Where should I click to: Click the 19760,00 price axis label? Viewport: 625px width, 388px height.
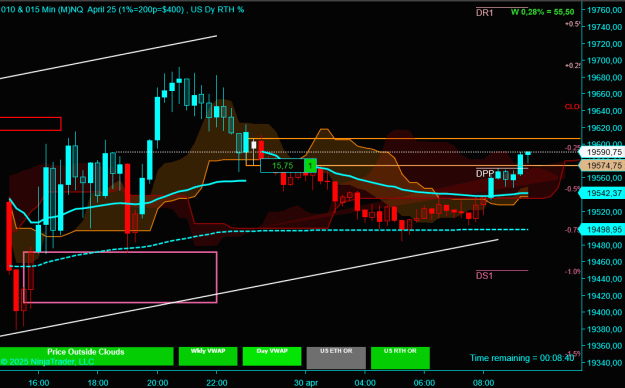[605, 10]
